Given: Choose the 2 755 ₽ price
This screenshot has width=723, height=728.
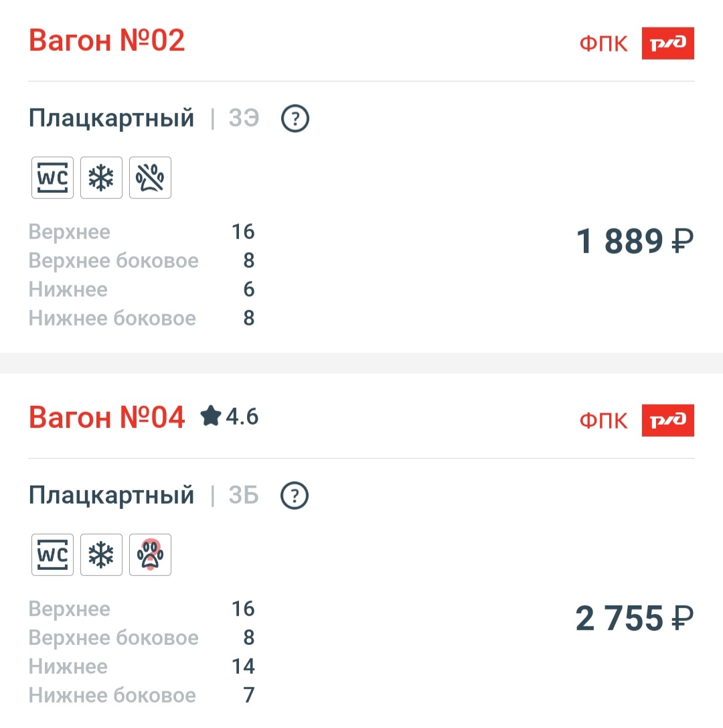Looking at the screenshot, I should [635, 619].
